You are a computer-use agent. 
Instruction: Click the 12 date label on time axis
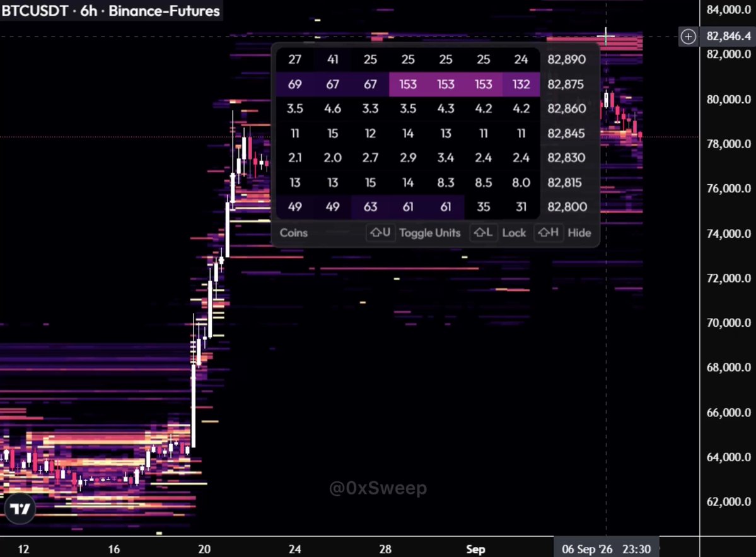pos(23,549)
